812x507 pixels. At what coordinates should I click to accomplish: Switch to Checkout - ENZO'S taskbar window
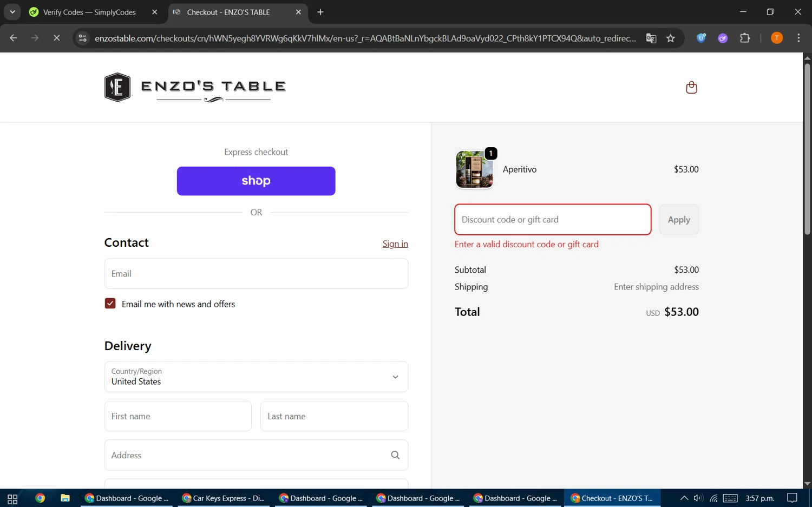pos(612,498)
